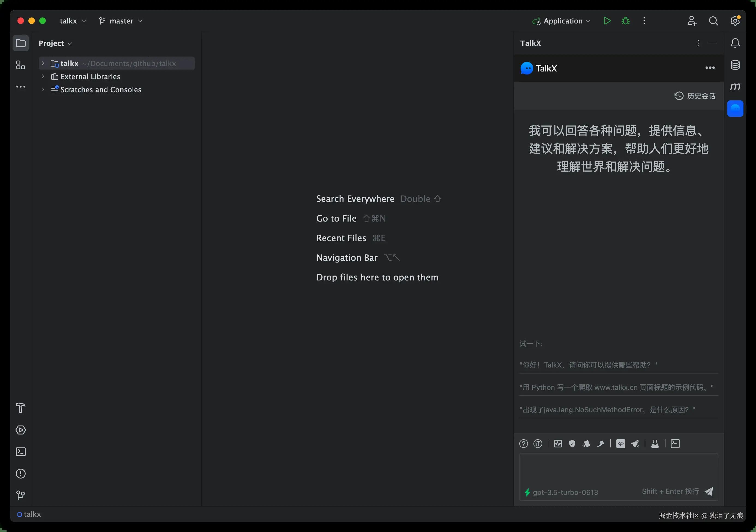
Task: Open Code With Me add-user icon
Action: 692,21
